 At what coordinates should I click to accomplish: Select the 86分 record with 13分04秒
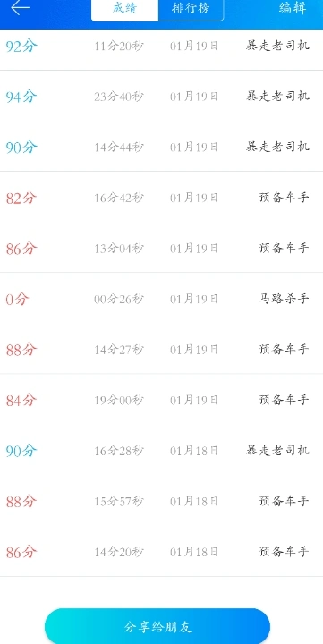pyautogui.click(x=161, y=248)
